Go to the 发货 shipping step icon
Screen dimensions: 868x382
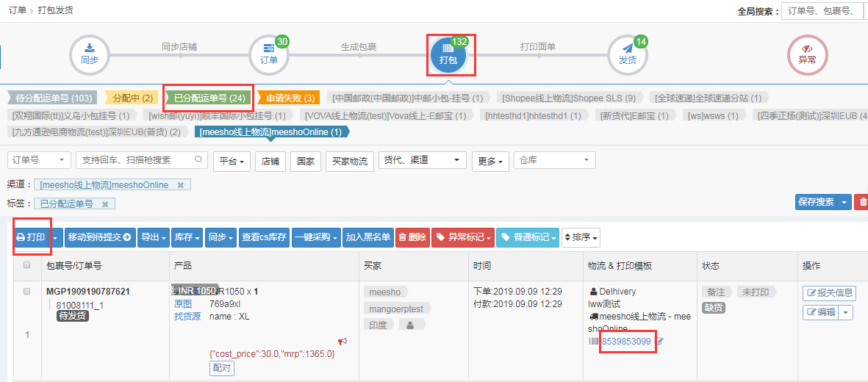(x=628, y=55)
